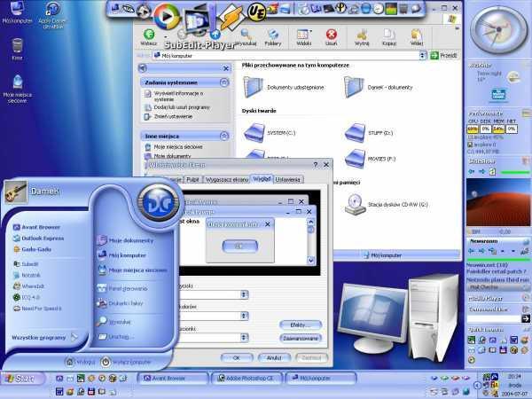Click the preview window scrollbar down arrow
532x399 pixels.
tap(311, 260)
